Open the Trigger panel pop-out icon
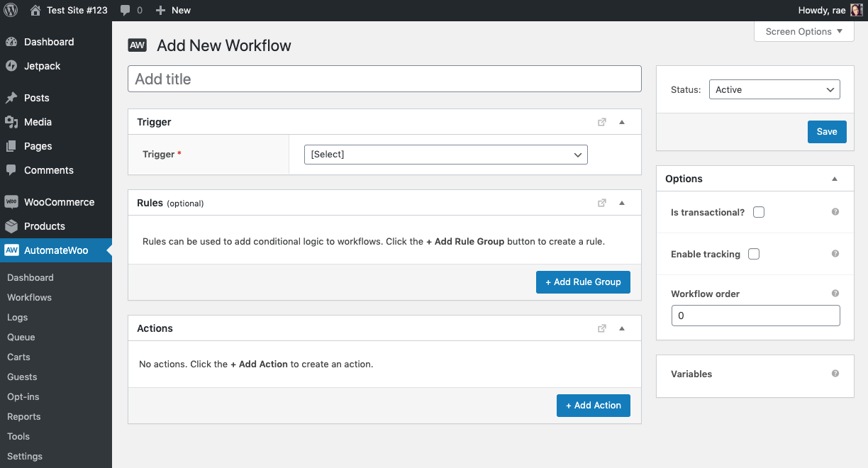 click(x=602, y=122)
